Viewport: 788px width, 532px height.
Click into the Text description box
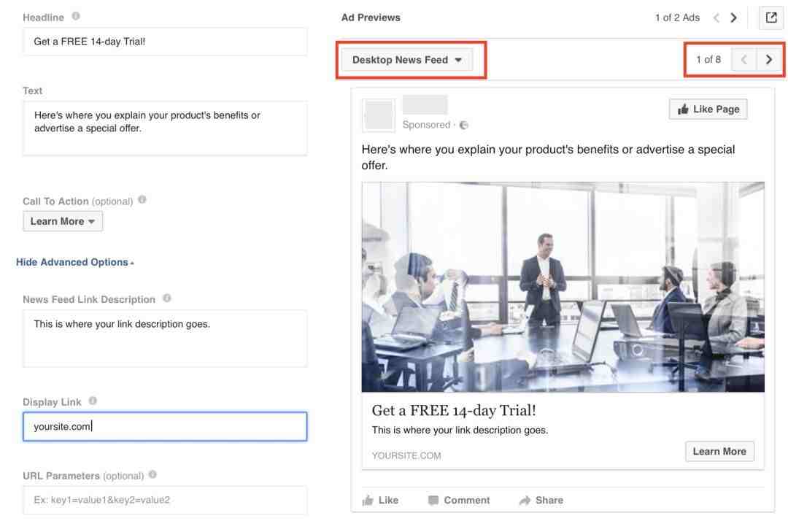pos(165,128)
